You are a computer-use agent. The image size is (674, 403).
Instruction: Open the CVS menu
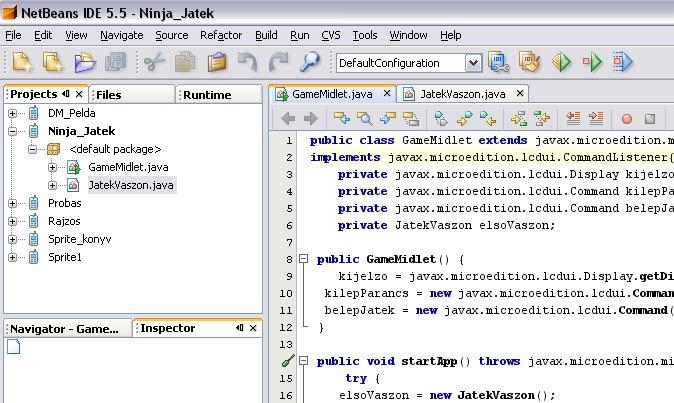tap(331, 35)
